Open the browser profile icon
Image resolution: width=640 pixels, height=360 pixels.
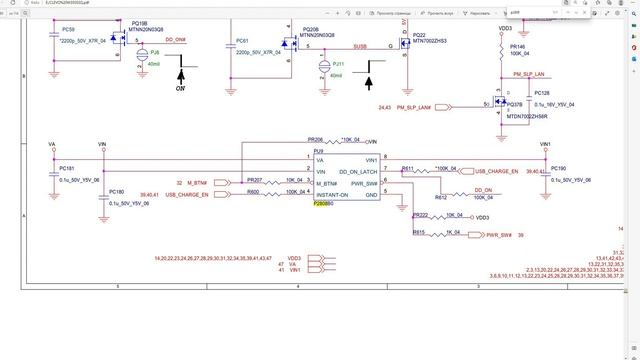click(620, 2)
